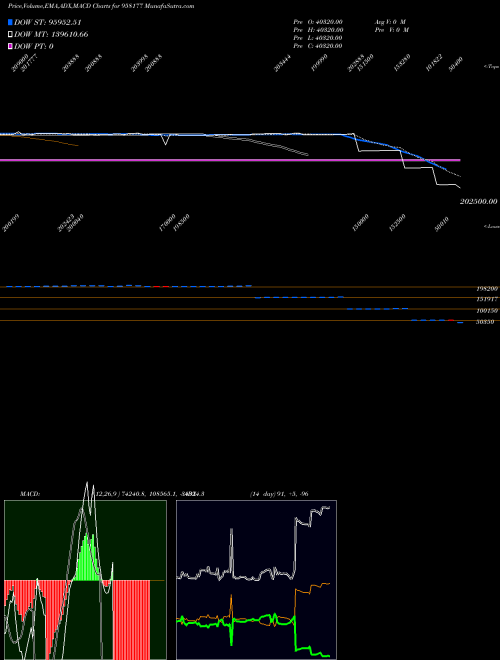Screen dimensions: 500x660
Task: Click the 'Pre V: 0 M' volume text
Action: tap(392, 30)
